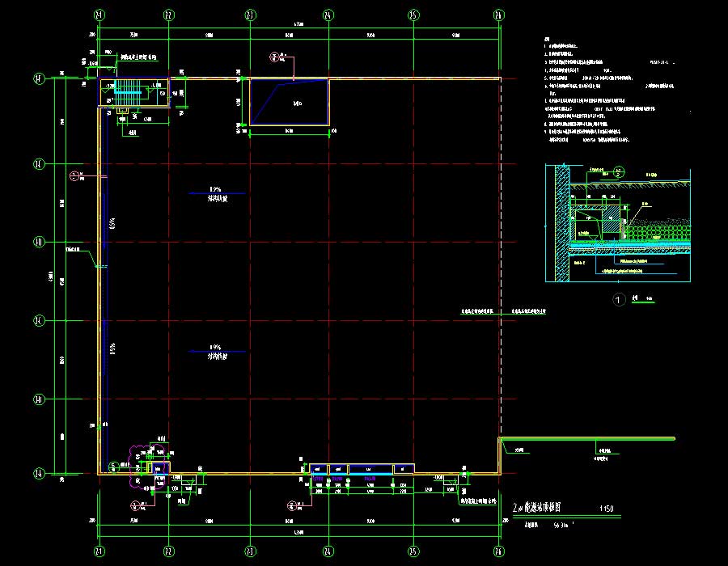Select the bottom grid bubble 2-1
The image size is (728, 566).
pos(99,551)
